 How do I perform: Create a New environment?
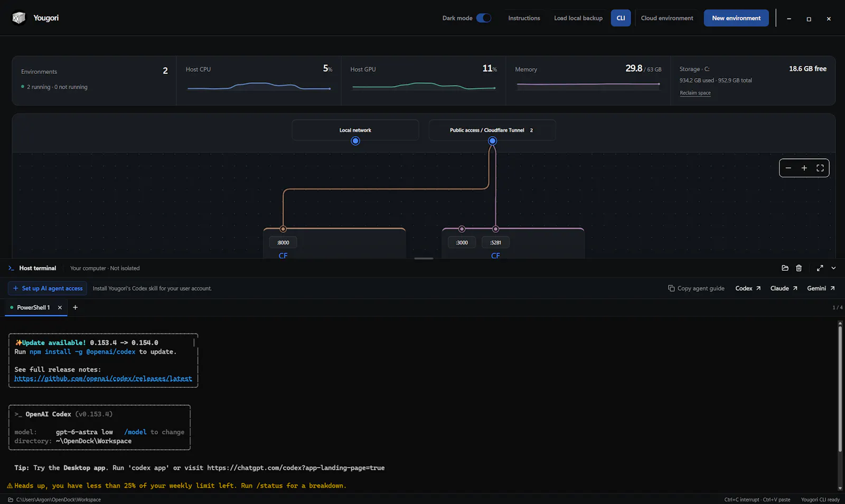[736, 18]
